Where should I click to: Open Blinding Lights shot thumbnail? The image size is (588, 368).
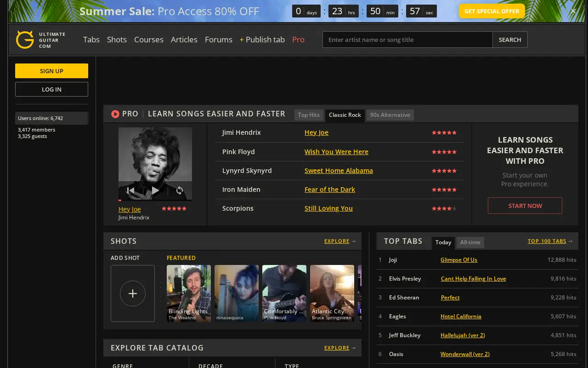[x=189, y=293]
